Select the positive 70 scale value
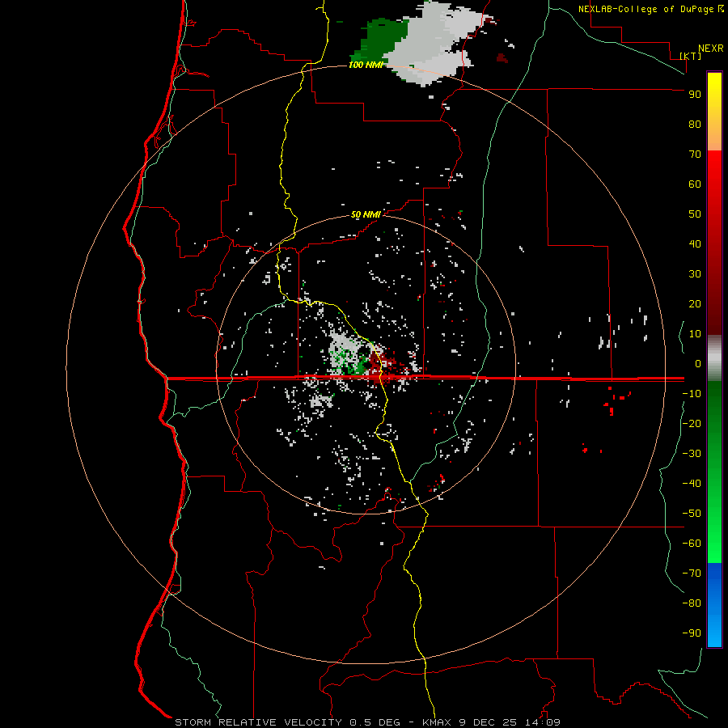Viewport: 728px width, 728px height. pos(695,154)
